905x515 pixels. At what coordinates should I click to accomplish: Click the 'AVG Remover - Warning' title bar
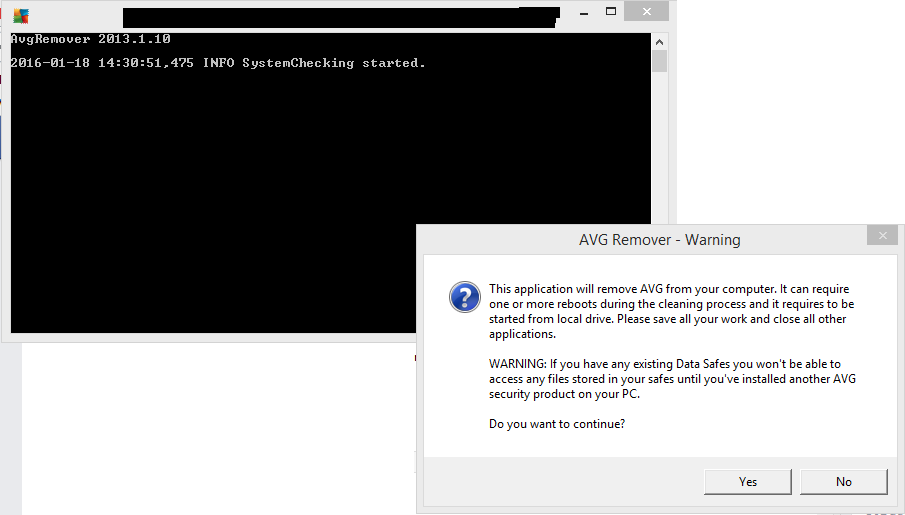[x=660, y=240]
